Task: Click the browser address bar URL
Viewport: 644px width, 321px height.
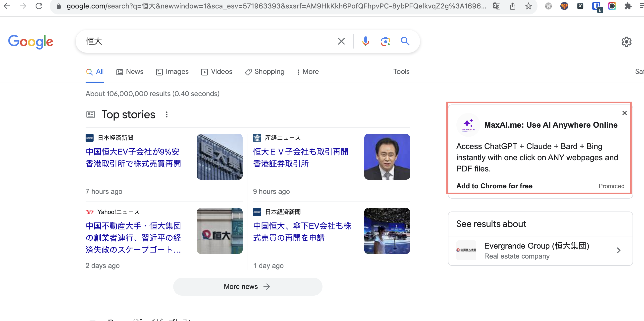Action: click(x=276, y=6)
